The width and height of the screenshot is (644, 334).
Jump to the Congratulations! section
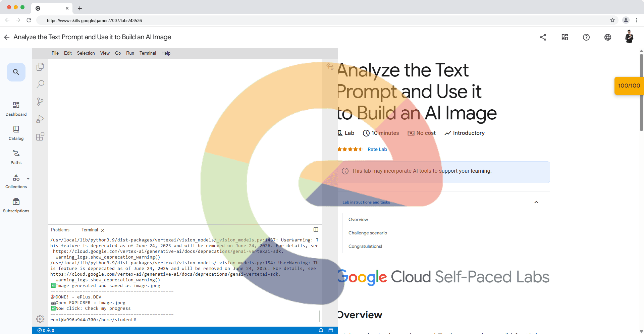[365, 246]
